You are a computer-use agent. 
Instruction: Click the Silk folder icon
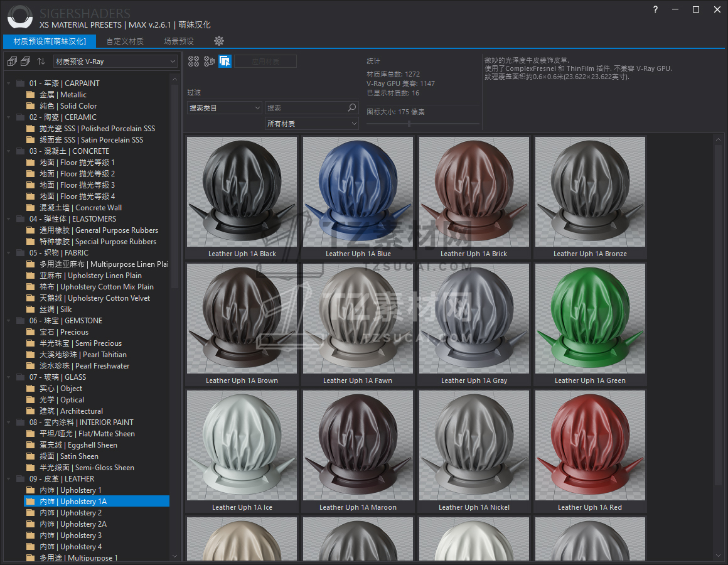point(31,309)
